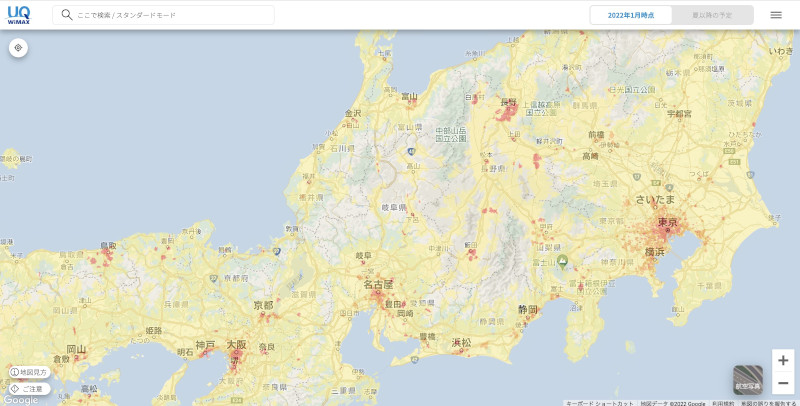Screen dimensions: 800x406
Task: Click the 岡崎 map label
Action: [x=405, y=313]
